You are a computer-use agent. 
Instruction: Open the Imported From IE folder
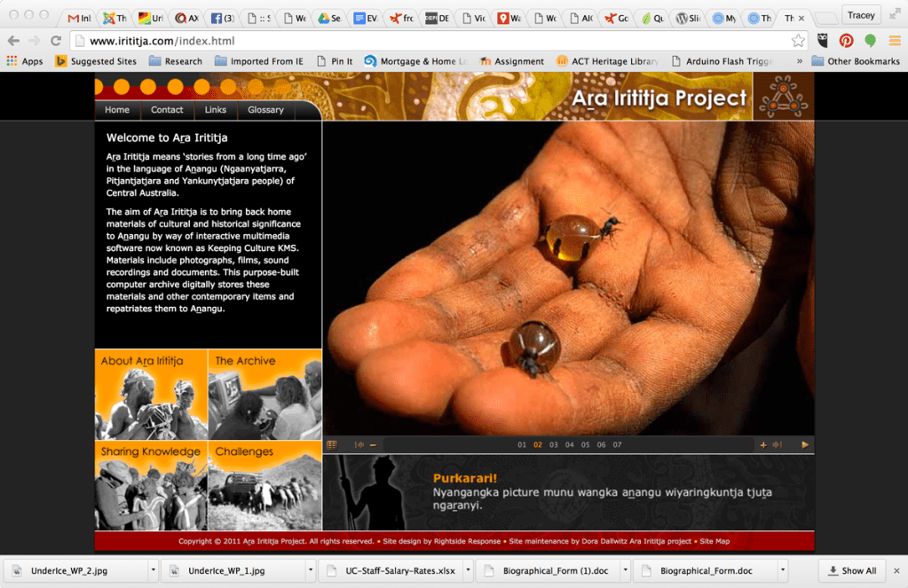[259, 61]
